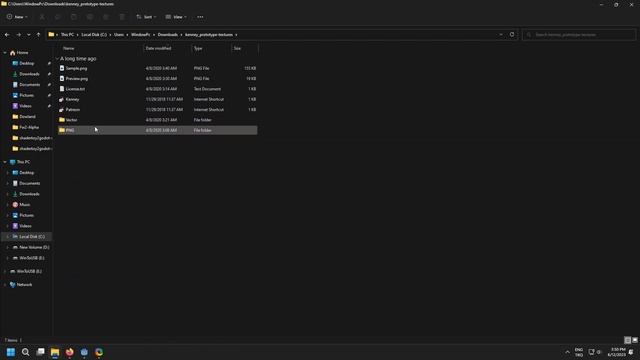Open taskbar Search

click(25, 352)
